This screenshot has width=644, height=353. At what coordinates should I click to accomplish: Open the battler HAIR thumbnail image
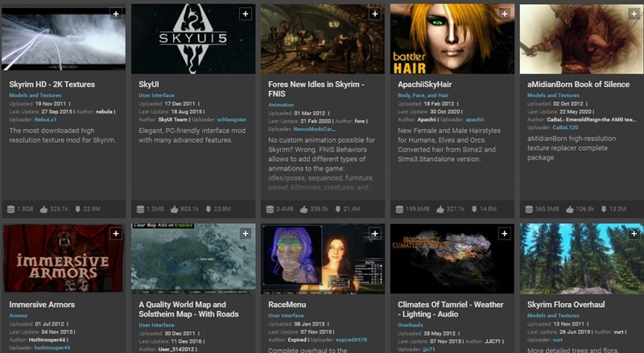coord(452,39)
